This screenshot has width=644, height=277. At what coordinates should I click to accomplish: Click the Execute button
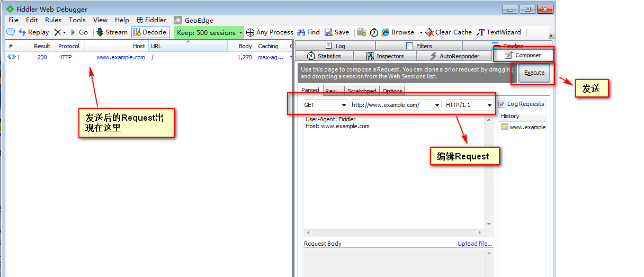[x=534, y=73]
